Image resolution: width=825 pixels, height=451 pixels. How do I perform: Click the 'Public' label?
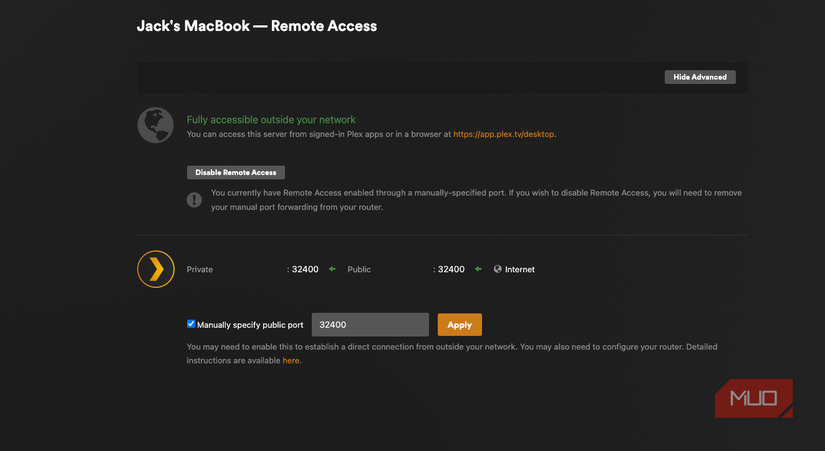359,269
